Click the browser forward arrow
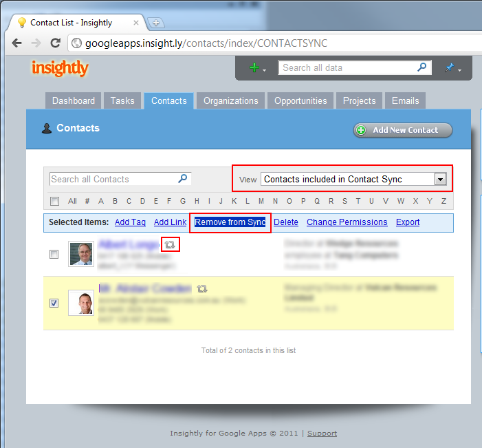This screenshot has width=482, height=448. pos(36,43)
